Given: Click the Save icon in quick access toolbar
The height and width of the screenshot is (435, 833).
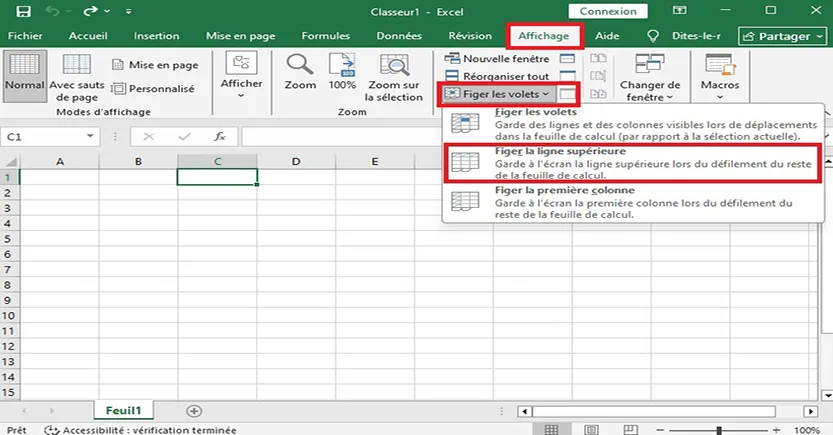Looking at the screenshot, I should click(x=23, y=11).
